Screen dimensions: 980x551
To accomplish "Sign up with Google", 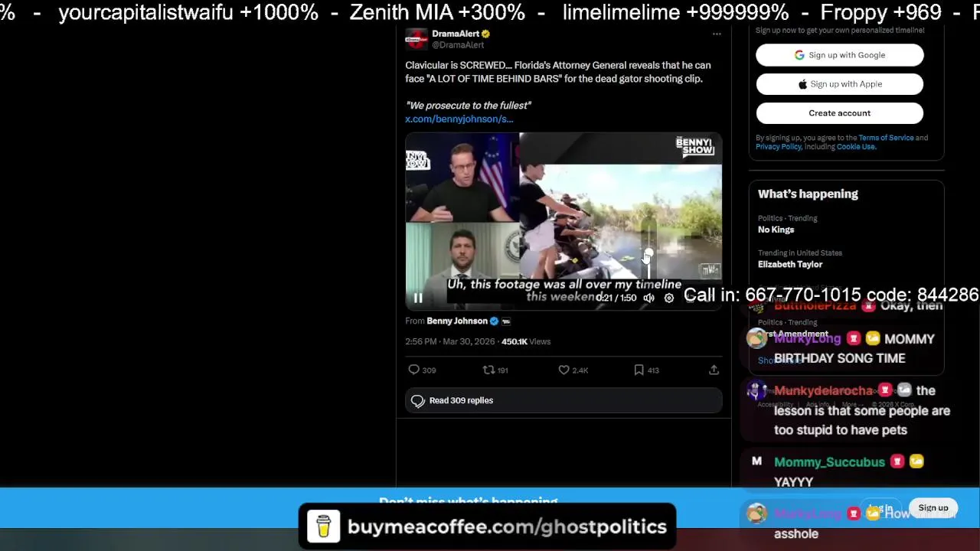I will (x=840, y=55).
